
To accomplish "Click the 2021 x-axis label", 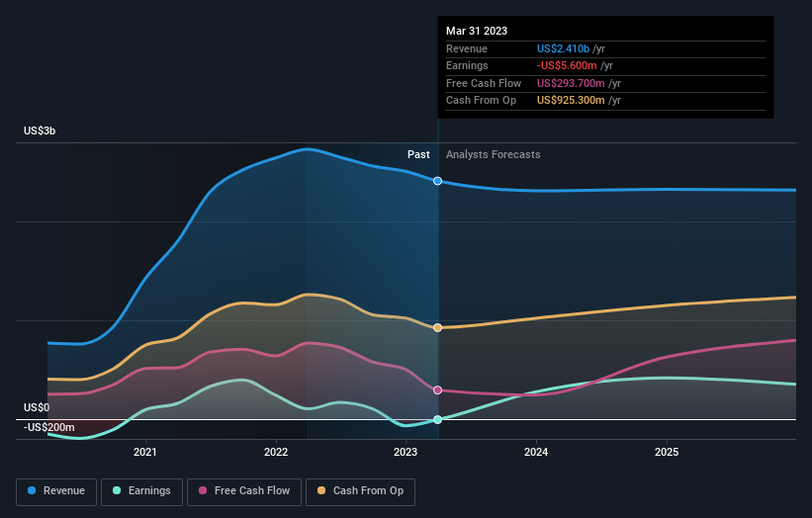I will click(145, 452).
